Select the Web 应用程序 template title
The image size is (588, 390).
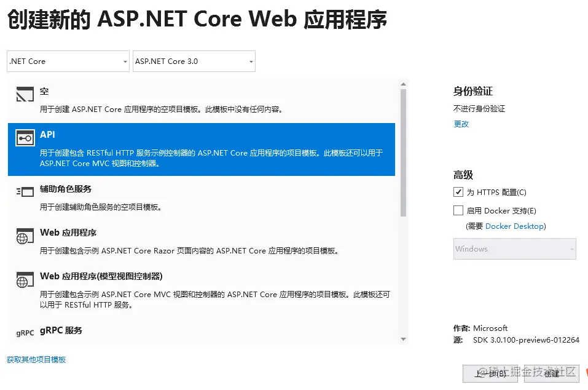(x=68, y=233)
